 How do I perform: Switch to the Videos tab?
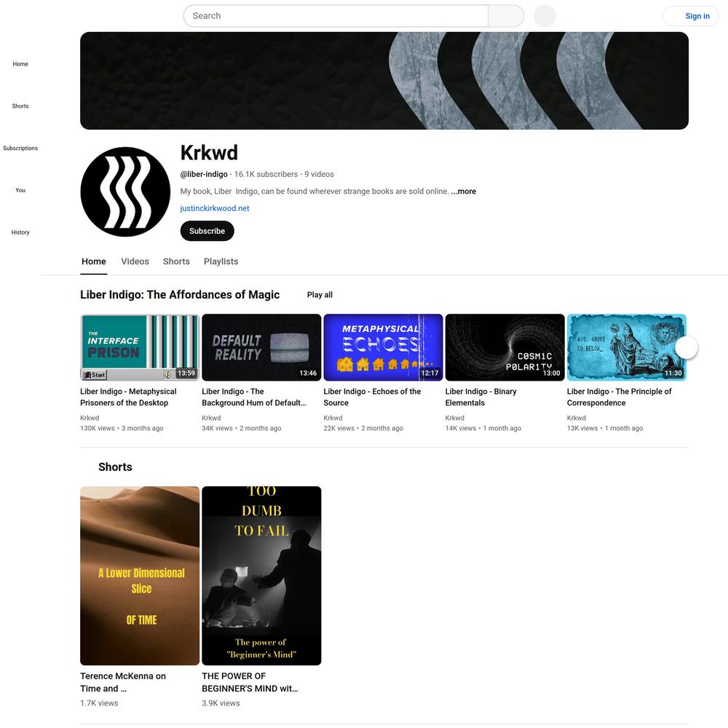[135, 261]
